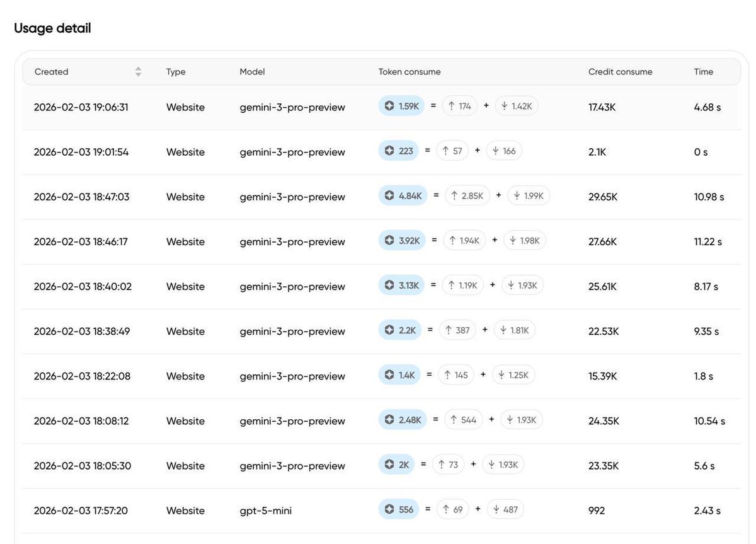This screenshot has width=756, height=544.
Task: Click credit value 22.53K
Action: coord(604,331)
